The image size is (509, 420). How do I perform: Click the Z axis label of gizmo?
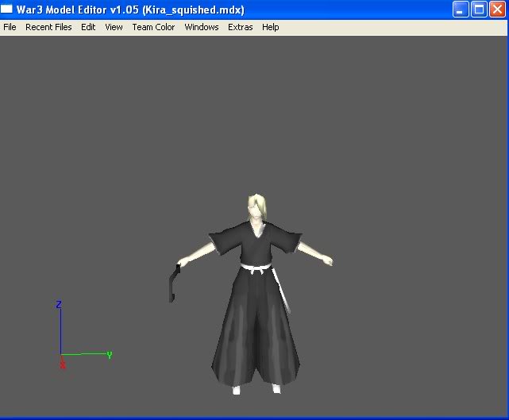tap(59, 304)
